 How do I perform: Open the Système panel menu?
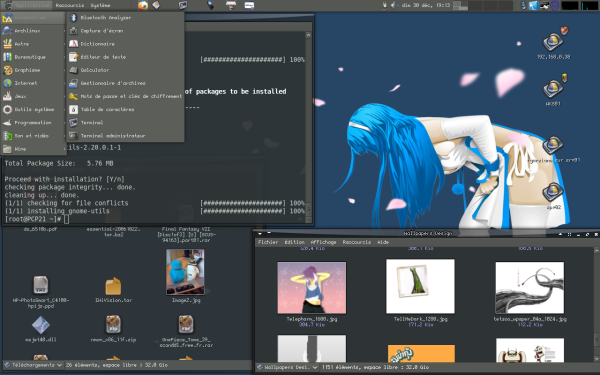pos(100,5)
